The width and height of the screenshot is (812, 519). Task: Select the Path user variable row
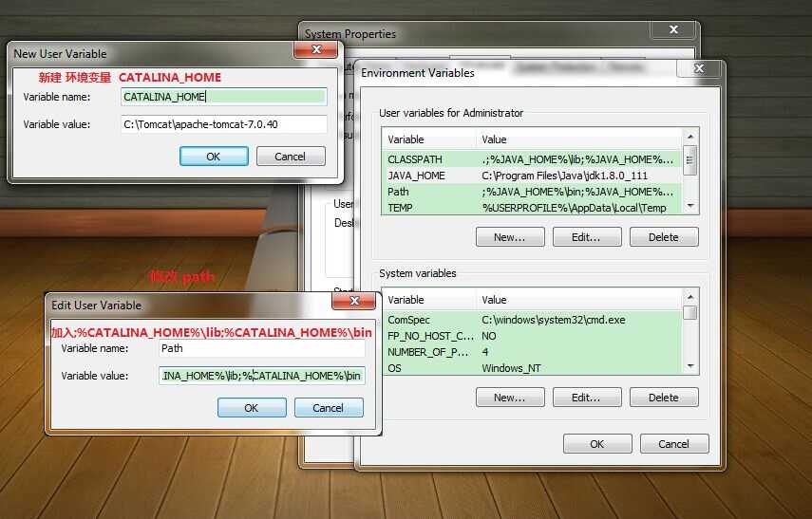532,192
